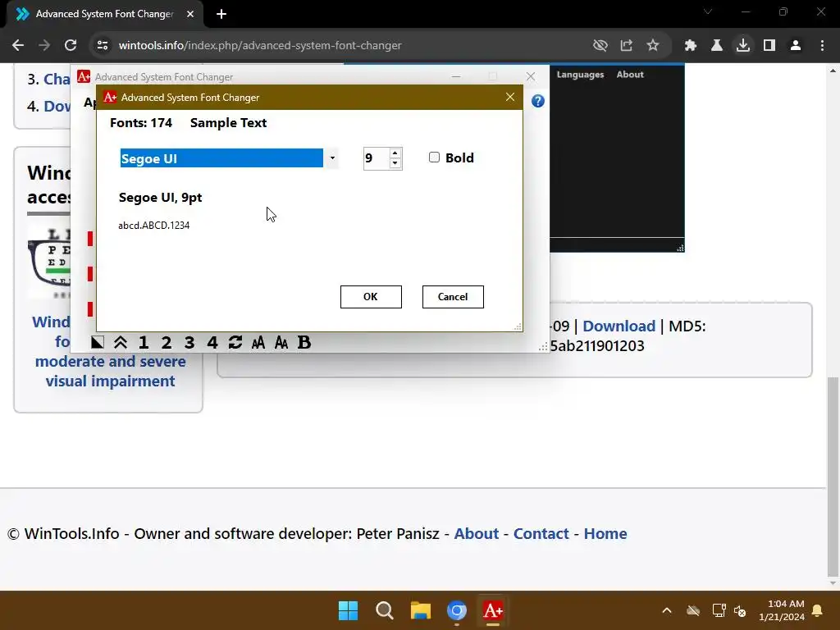
Task: Click the eyeglasses eye chart thumbnail
Action: pos(49,262)
